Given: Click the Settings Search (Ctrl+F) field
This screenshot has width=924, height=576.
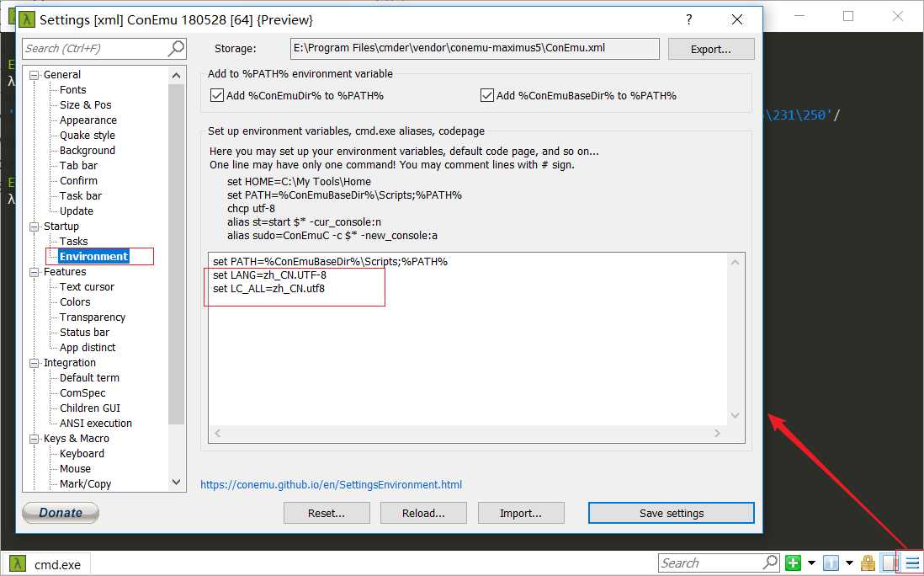Looking at the screenshot, I should (x=104, y=48).
